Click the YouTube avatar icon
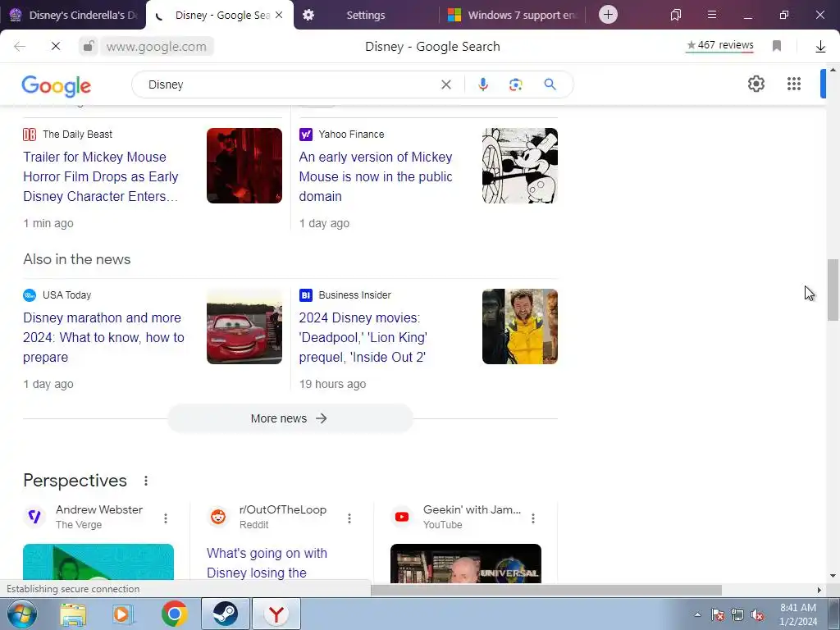Screen dimensions: 840x630 [402, 517]
